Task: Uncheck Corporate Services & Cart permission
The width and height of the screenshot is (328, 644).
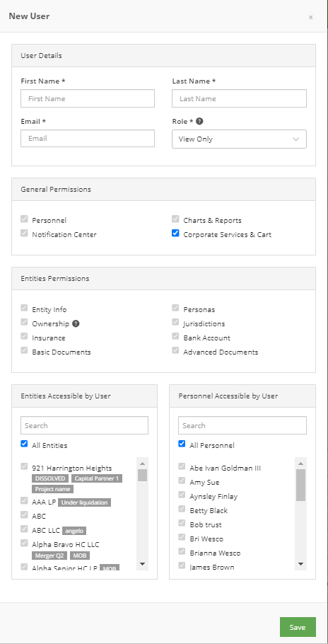Action: tap(175, 234)
